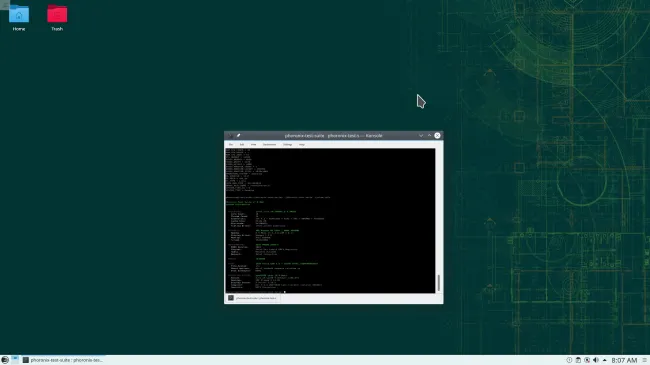The height and width of the screenshot is (365, 650).
Task: Click the Konsole window title bar text
Action: pos(333,136)
